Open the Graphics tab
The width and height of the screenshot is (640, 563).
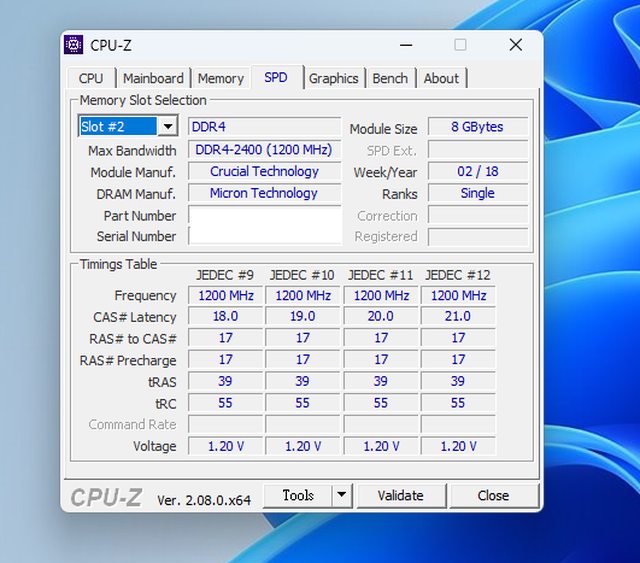[x=333, y=78]
